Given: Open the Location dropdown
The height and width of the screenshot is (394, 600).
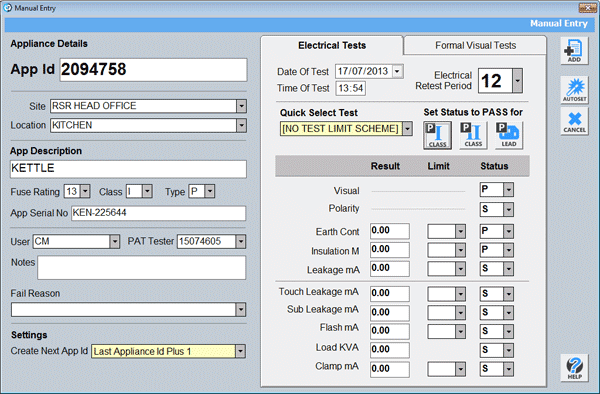Looking at the screenshot, I should point(241,125).
